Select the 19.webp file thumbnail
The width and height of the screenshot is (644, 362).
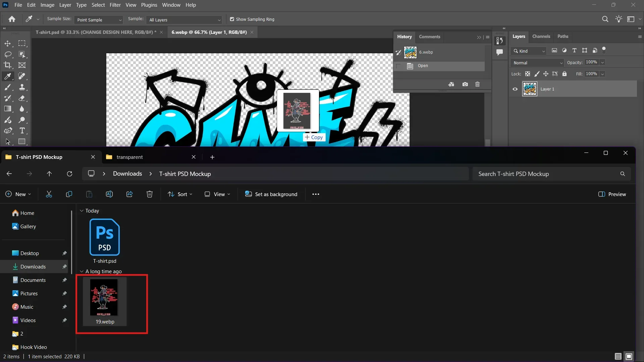tap(104, 297)
